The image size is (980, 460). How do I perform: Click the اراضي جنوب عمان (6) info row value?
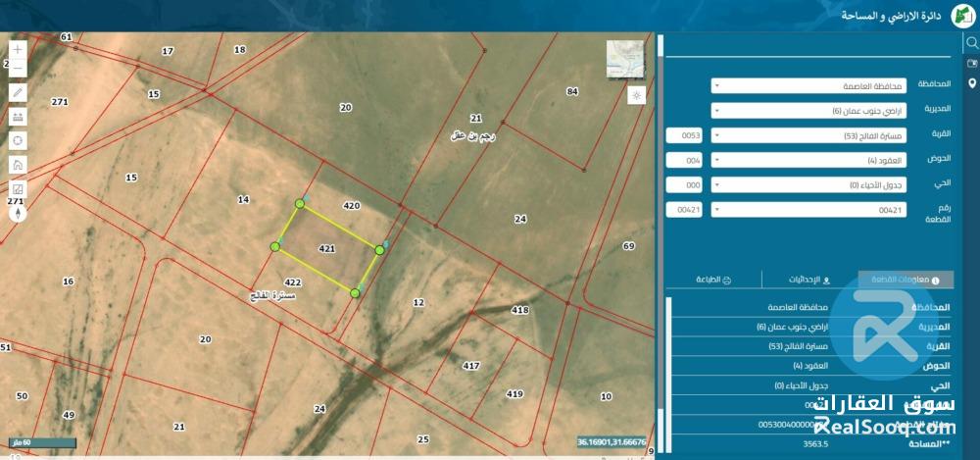(792, 327)
